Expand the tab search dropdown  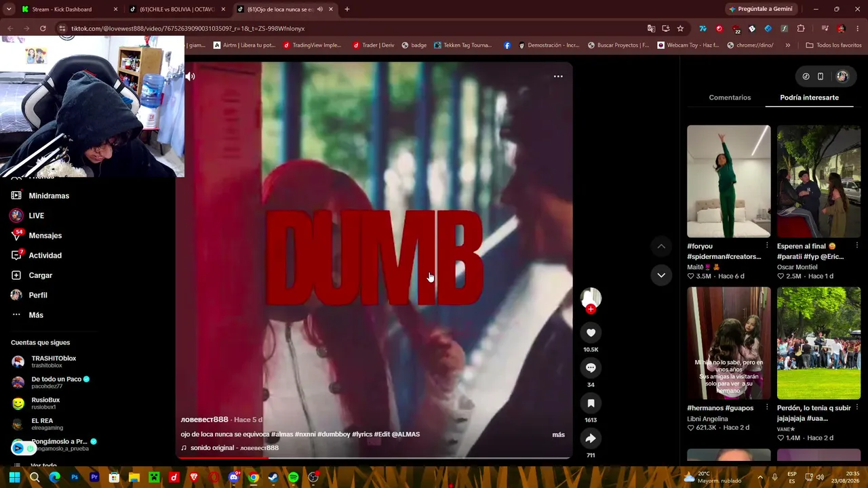pos(9,9)
